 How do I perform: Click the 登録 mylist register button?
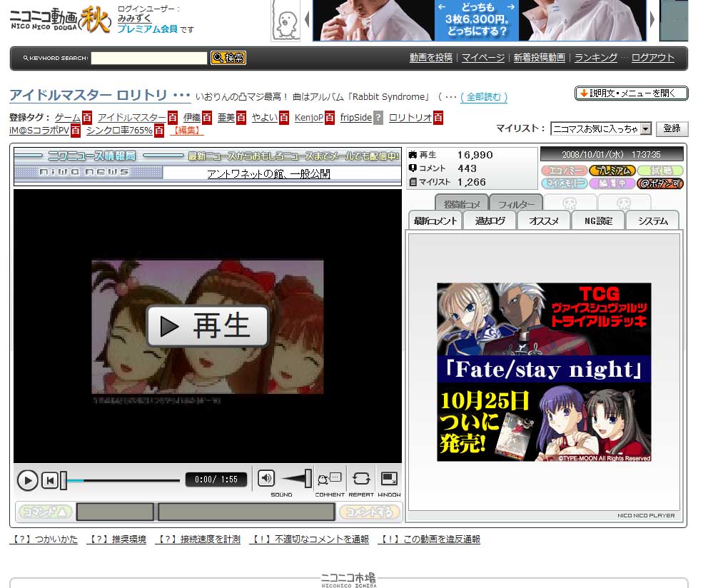coord(672,128)
